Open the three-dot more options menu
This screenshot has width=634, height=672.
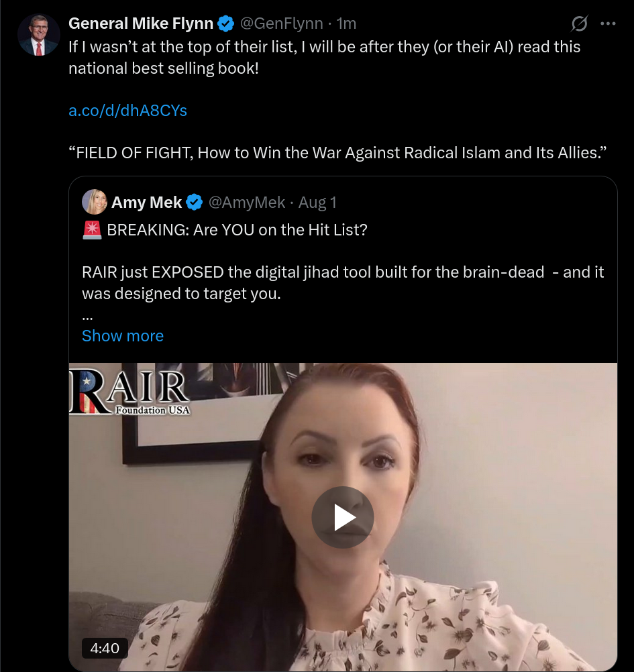[x=608, y=23]
